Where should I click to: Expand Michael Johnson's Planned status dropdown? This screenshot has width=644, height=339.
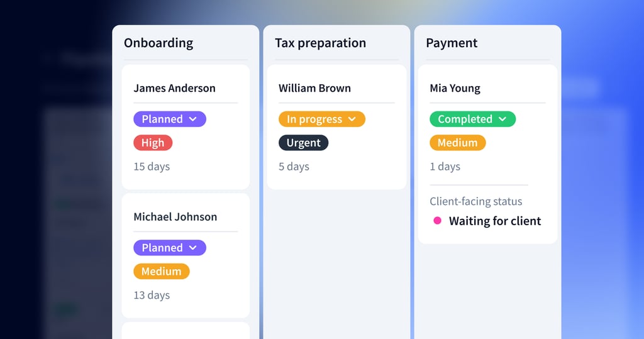point(169,248)
